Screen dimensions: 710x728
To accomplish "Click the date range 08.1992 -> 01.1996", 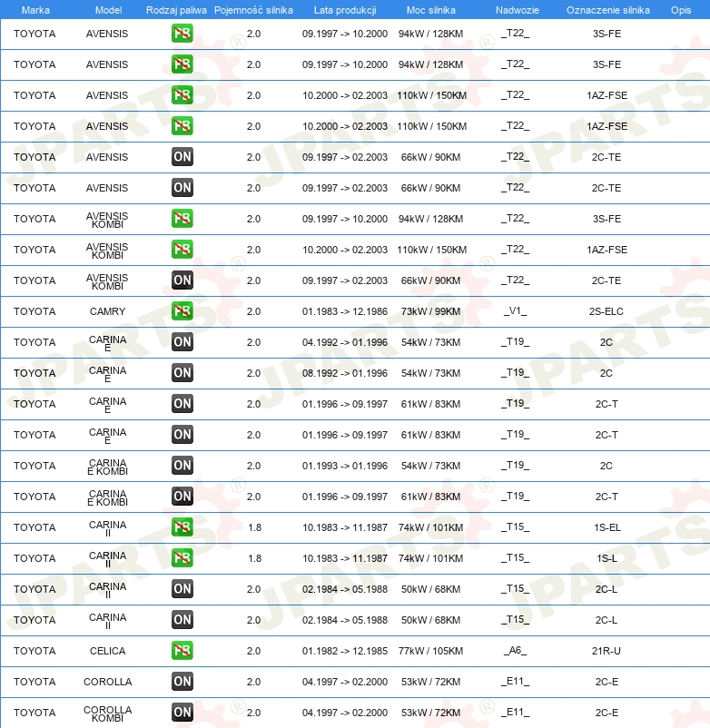I will 344,373.
